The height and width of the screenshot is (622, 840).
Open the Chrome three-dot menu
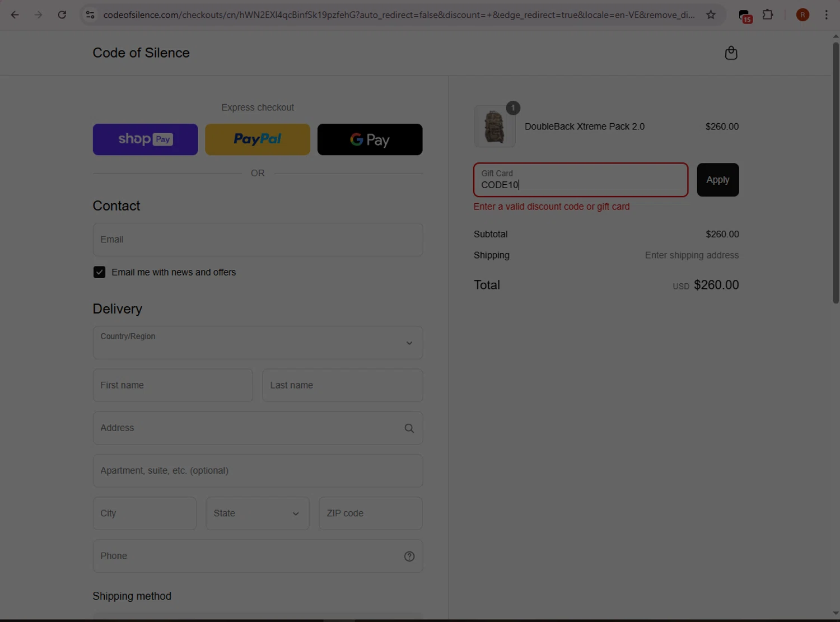click(x=827, y=15)
